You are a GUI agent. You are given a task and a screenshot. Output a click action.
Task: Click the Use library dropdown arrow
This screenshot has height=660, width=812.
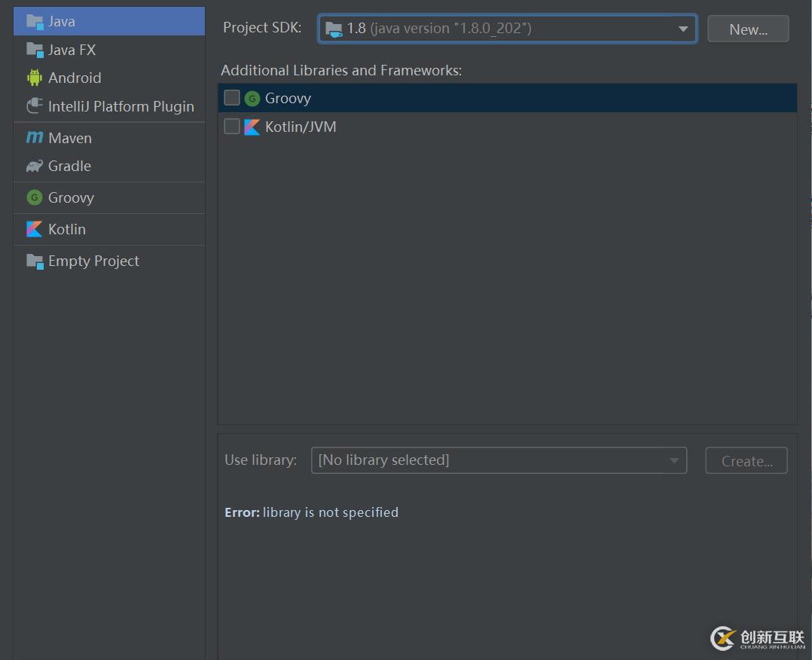coord(673,460)
